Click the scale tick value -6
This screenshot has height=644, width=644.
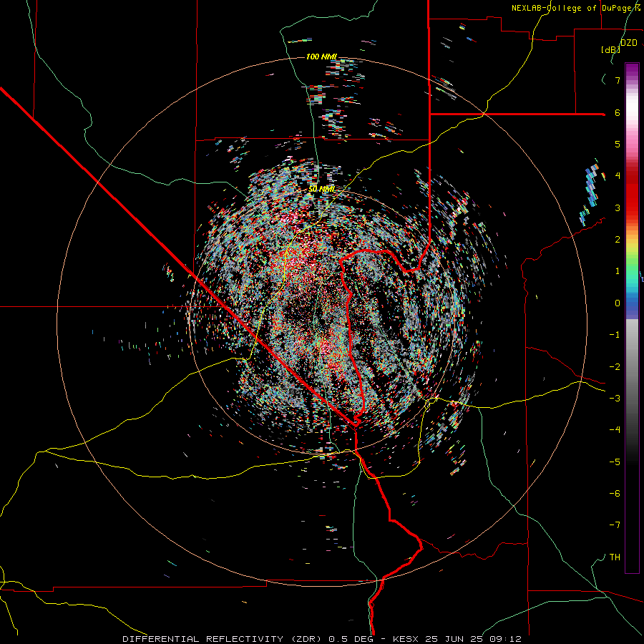click(615, 493)
